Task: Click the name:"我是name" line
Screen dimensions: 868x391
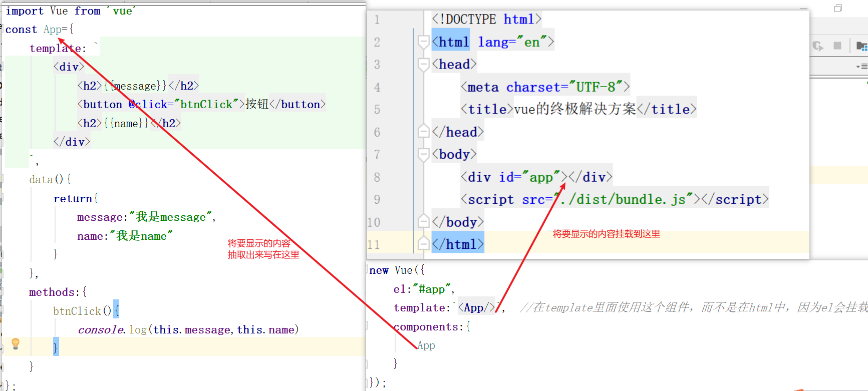Action: [125, 236]
